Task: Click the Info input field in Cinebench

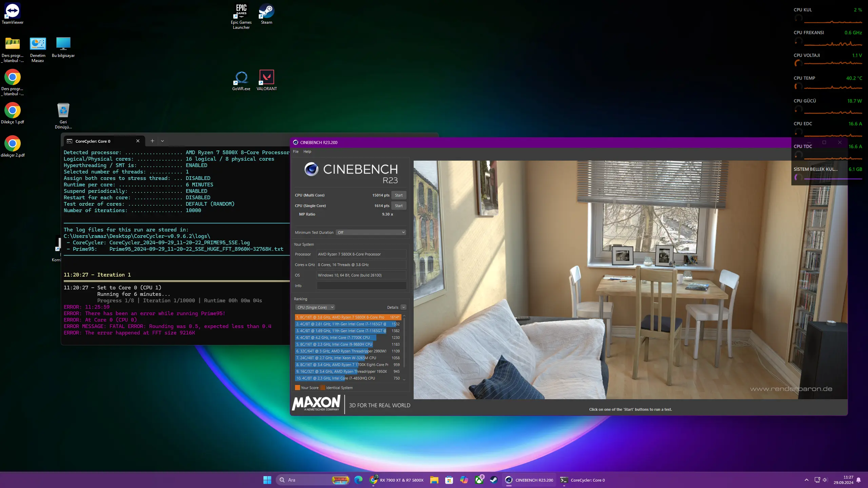Action: [361, 286]
